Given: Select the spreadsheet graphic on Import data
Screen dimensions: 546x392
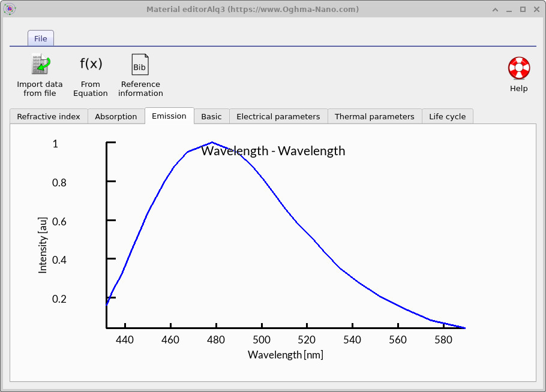Looking at the screenshot, I should [x=36, y=64].
